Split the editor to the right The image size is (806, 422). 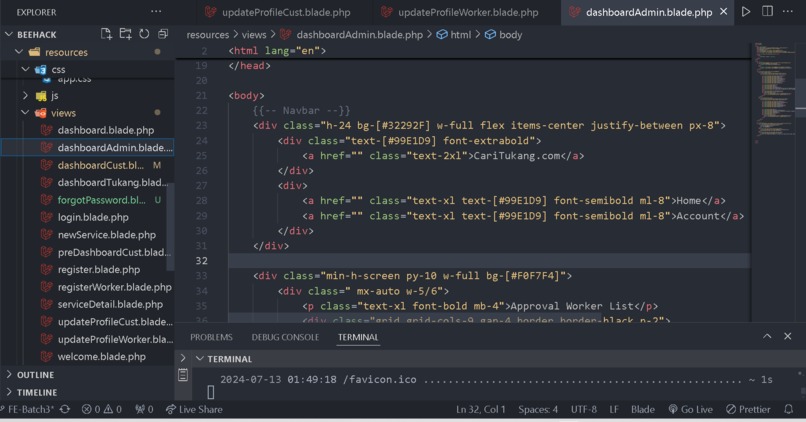[x=767, y=11]
